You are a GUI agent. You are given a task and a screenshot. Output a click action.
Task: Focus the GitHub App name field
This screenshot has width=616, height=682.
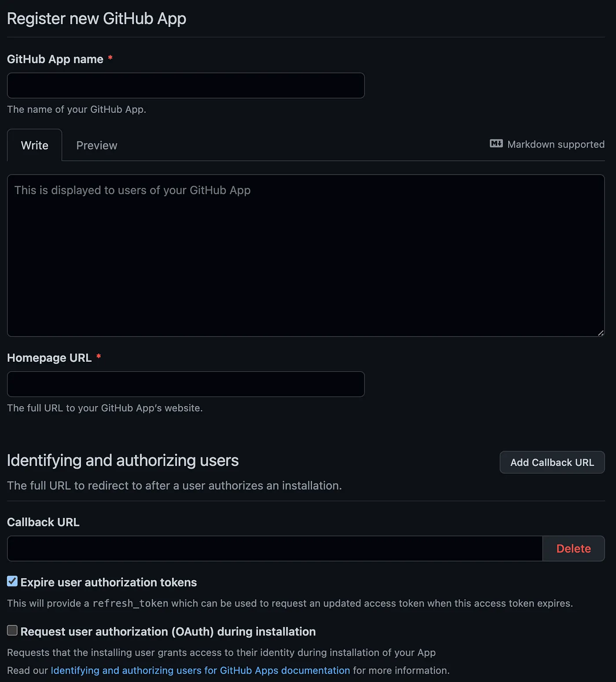pos(186,86)
